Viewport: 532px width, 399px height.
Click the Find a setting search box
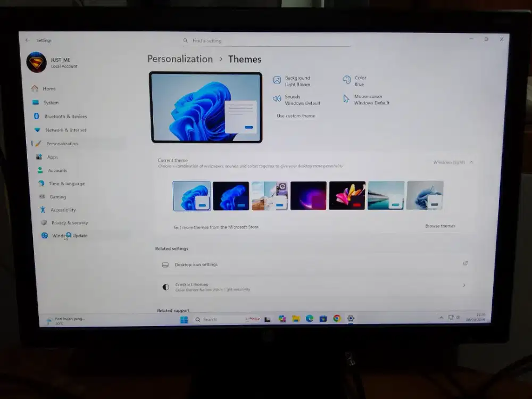[x=266, y=40]
